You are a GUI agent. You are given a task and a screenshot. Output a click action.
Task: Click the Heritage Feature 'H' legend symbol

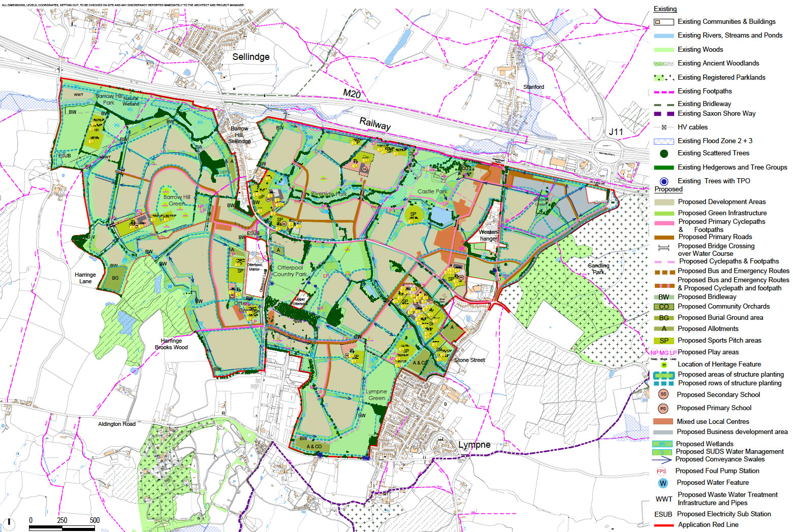tap(663, 364)
